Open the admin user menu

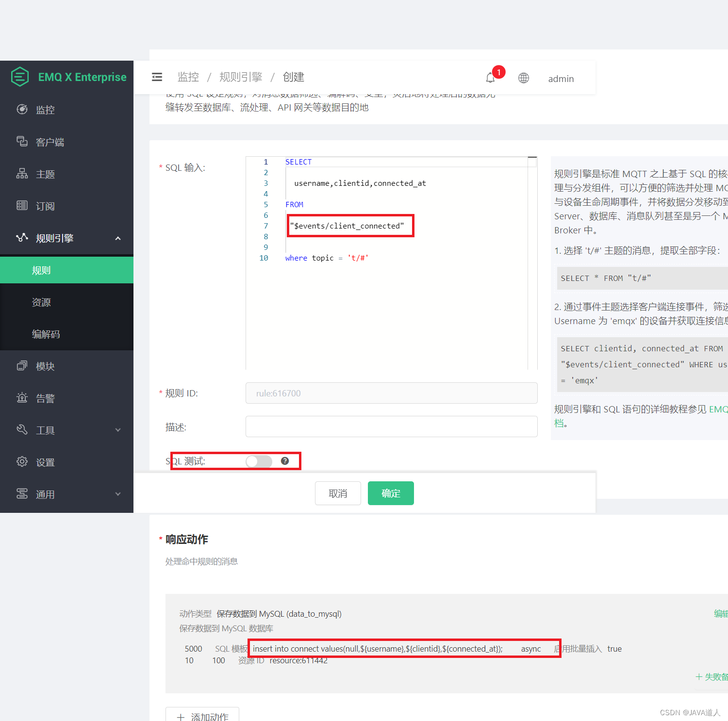[x=561, y=79]
